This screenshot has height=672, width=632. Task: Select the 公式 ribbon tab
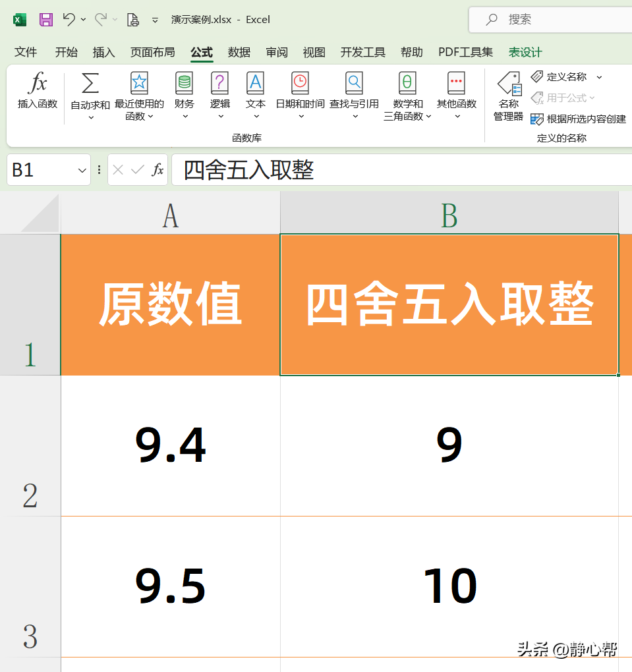202,53
